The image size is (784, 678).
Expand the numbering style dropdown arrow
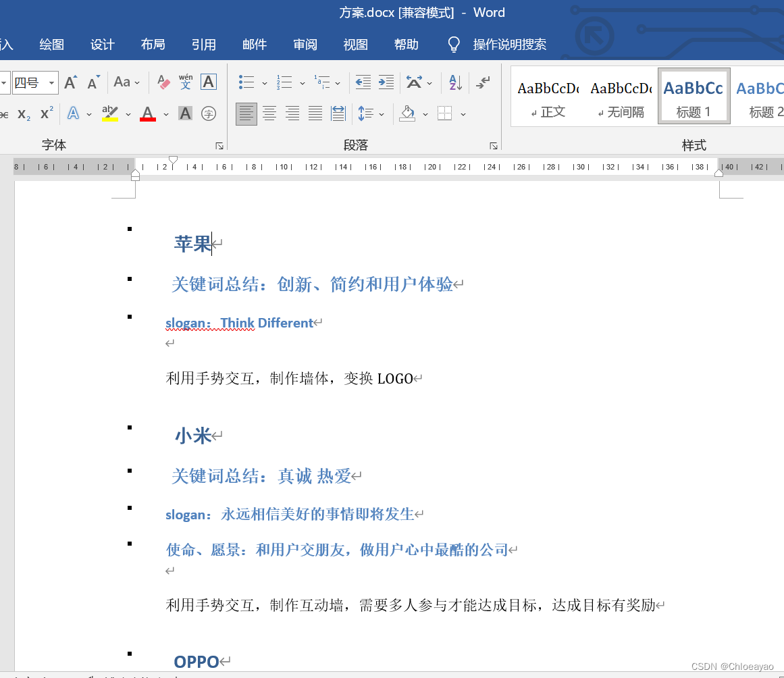pos(303,83)
